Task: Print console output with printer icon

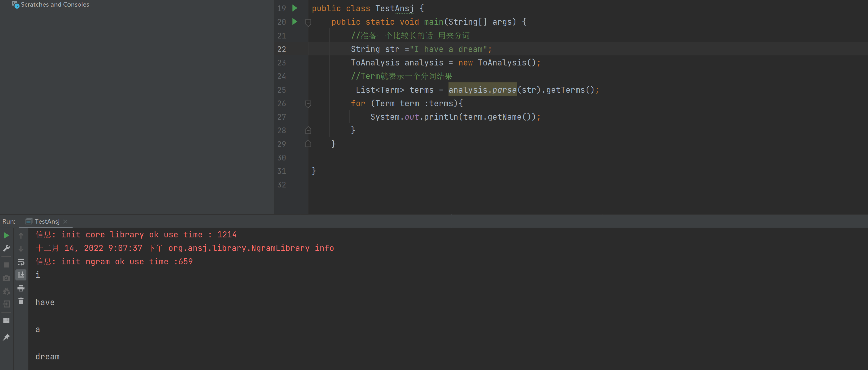Action: point(21,288)
